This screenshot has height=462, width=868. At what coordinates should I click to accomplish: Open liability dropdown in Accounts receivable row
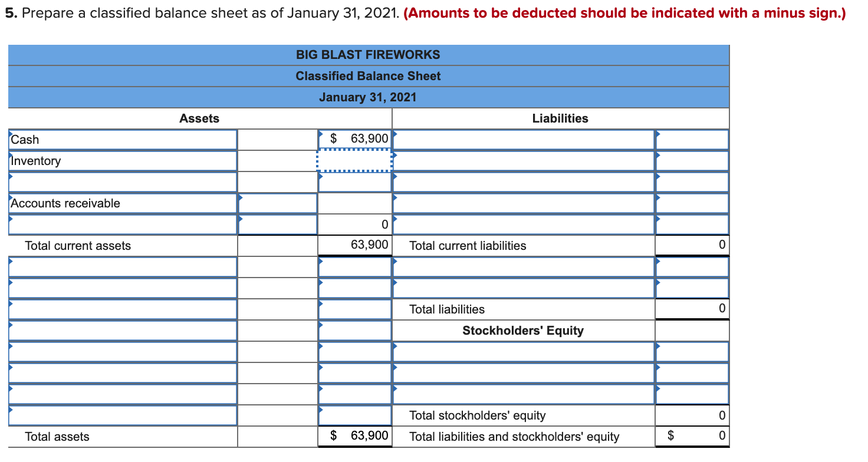[524, 203]
